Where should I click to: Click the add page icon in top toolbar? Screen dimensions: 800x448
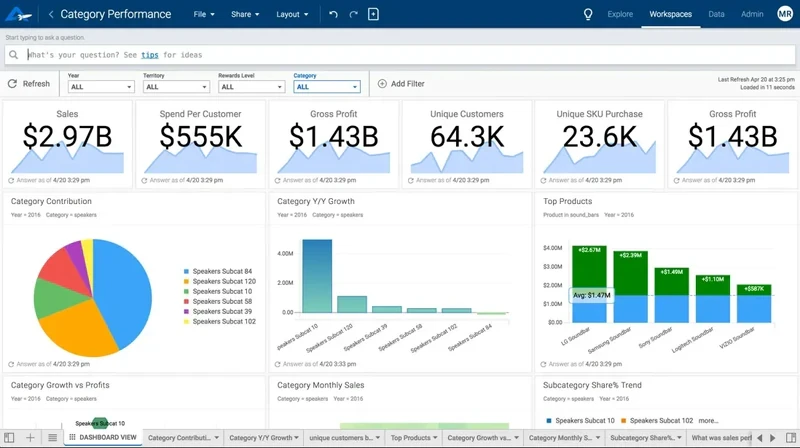(374, 15)
